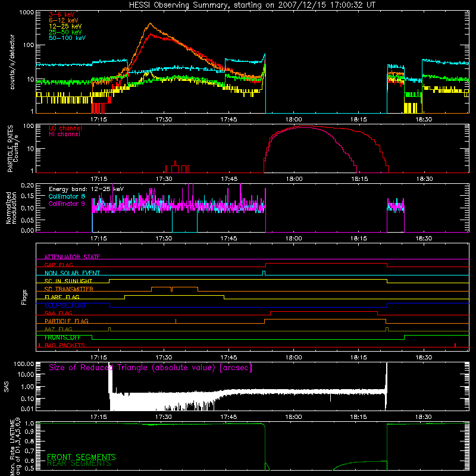Screen dimensions: 476x476
Task: Click the BAD_PACKETS marker near 18:37
Action: (455, 345)
